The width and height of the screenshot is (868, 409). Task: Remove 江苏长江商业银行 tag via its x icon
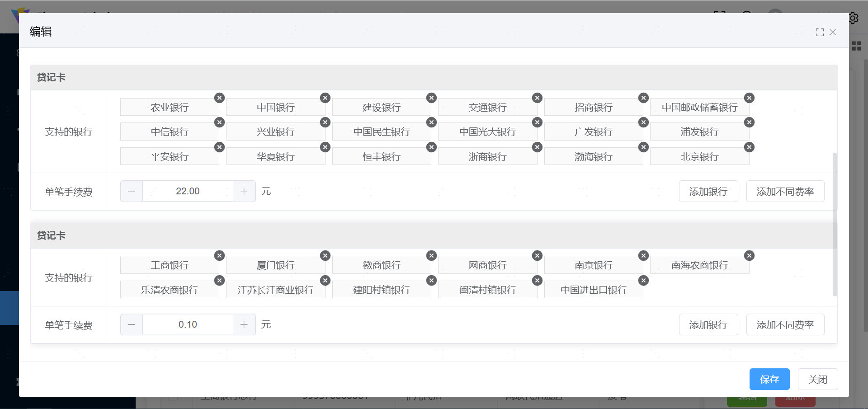pyautogui.click(x=325, y=281)
